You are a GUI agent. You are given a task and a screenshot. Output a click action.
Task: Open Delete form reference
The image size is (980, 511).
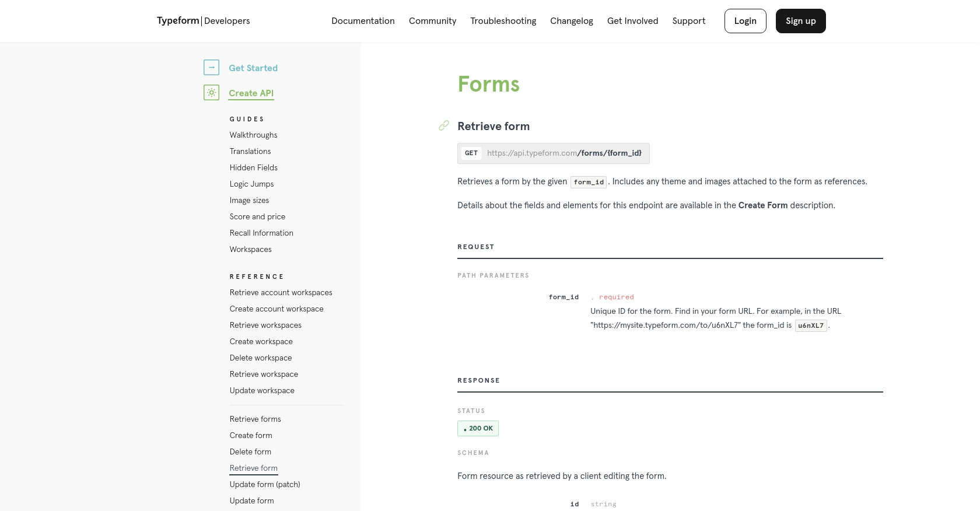[250, 452]
